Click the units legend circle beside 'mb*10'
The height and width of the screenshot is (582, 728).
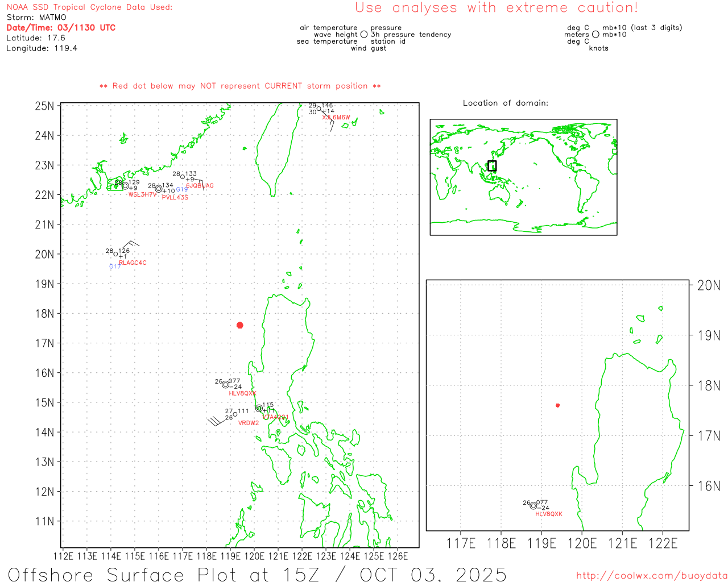pyautogui.click(x=595, y=35)
